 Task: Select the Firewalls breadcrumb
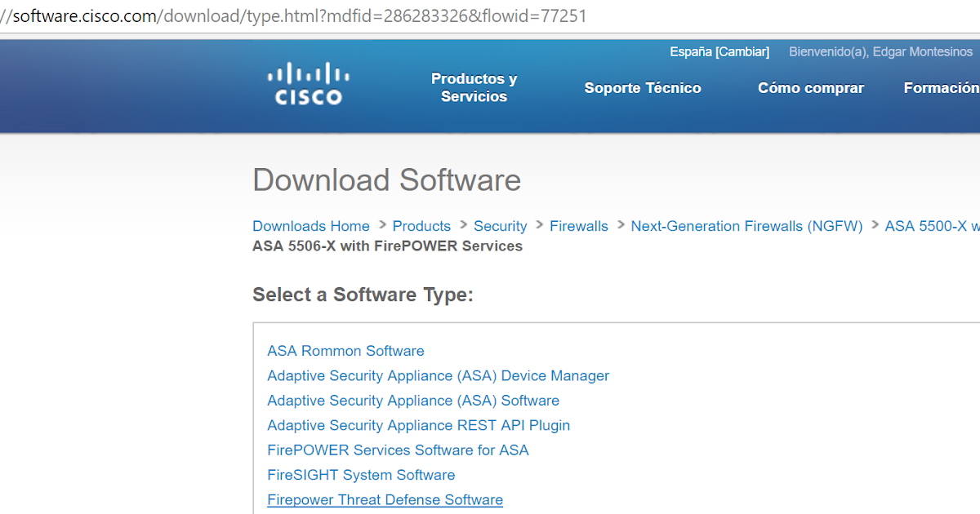[578, 226]
